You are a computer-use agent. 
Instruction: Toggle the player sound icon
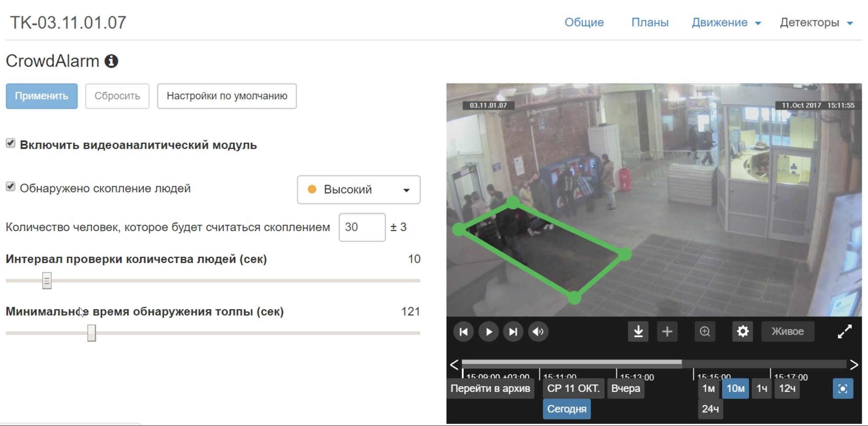coord(538,332)
